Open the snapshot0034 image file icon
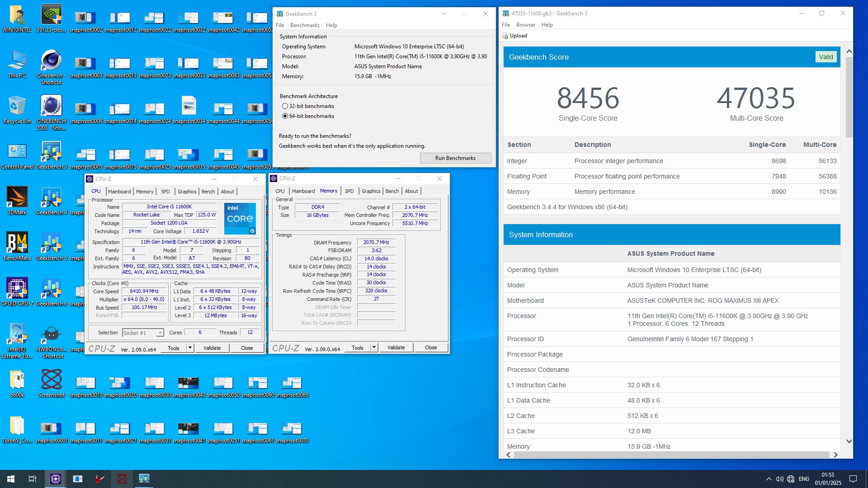Screen dimensions: 868x488 tap(189, 107)
